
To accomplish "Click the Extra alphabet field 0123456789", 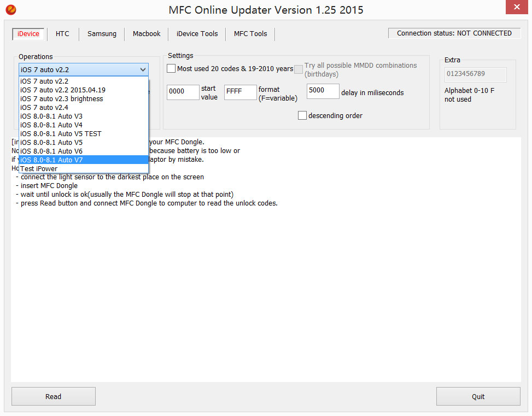I will (475, 74).
